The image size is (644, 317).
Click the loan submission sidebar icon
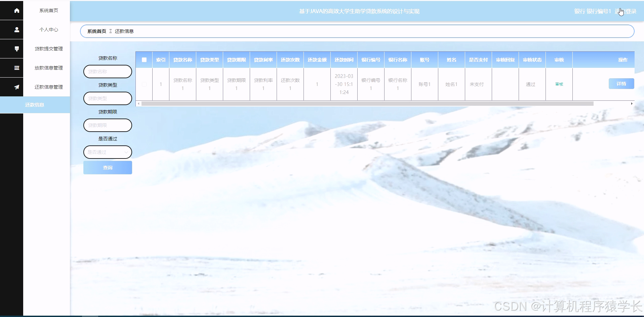pyautogui.click(x=16, y=49)
